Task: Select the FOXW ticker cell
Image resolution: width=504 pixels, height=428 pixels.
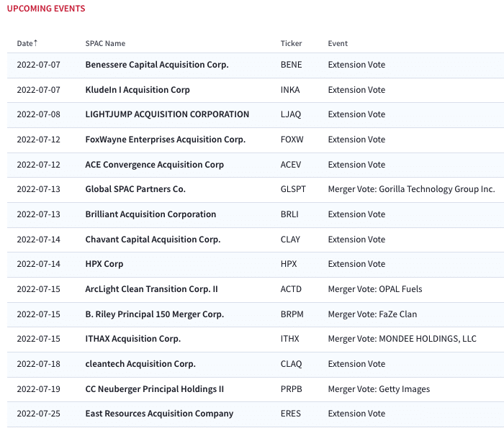Action: pyautogui.click(x=292, y=140)
